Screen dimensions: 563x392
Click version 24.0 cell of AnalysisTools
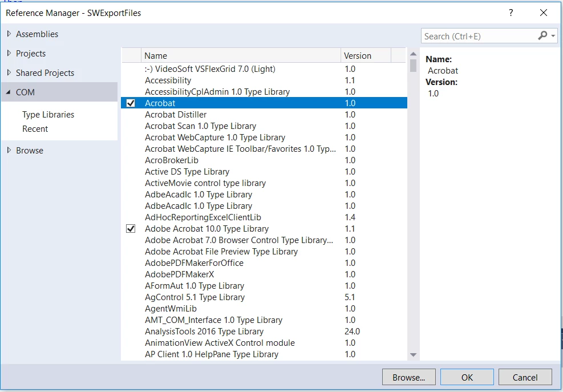pos(353,332)
